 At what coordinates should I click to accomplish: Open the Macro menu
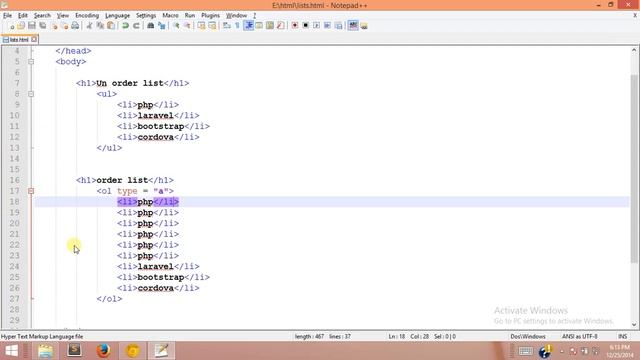pyautogui.click(x=170, y=16)
